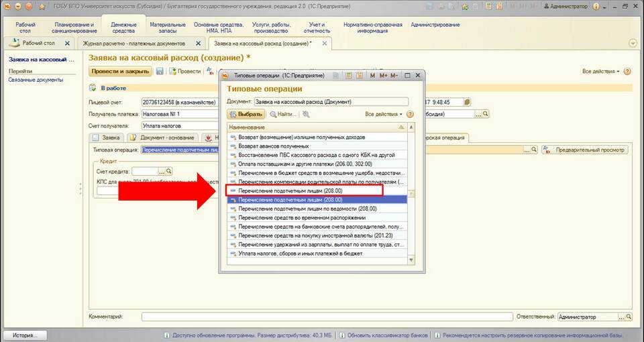
Task: Add to favorites using green star icon
Action: click(x=466, y=7)
